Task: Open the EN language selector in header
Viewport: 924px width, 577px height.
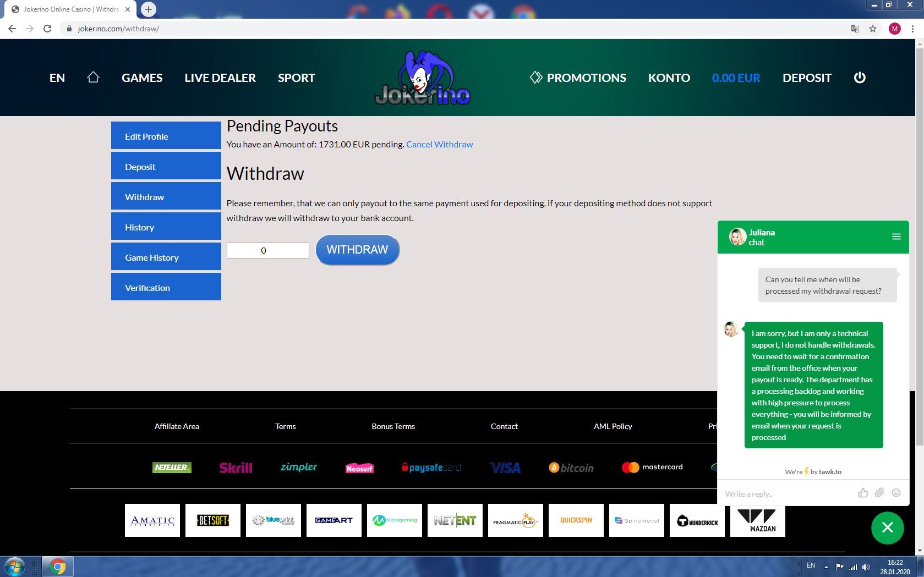Action: 57,78
